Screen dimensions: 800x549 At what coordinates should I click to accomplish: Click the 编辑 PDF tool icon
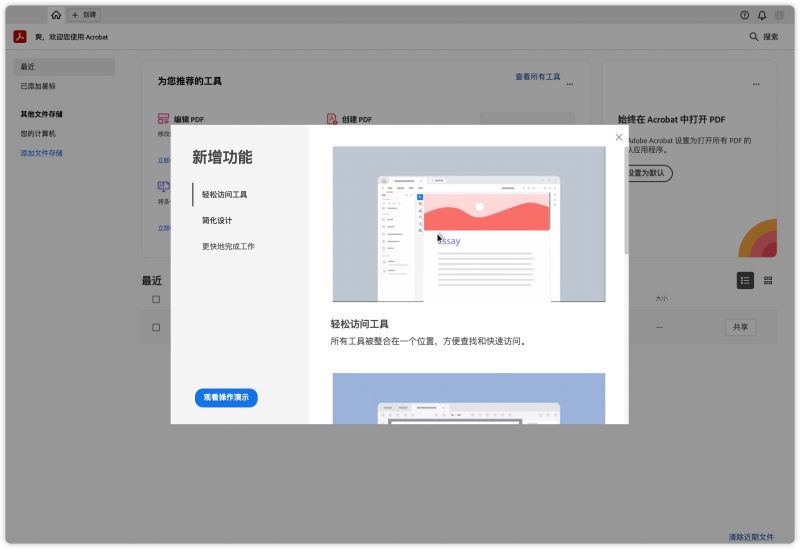[163, 119]
